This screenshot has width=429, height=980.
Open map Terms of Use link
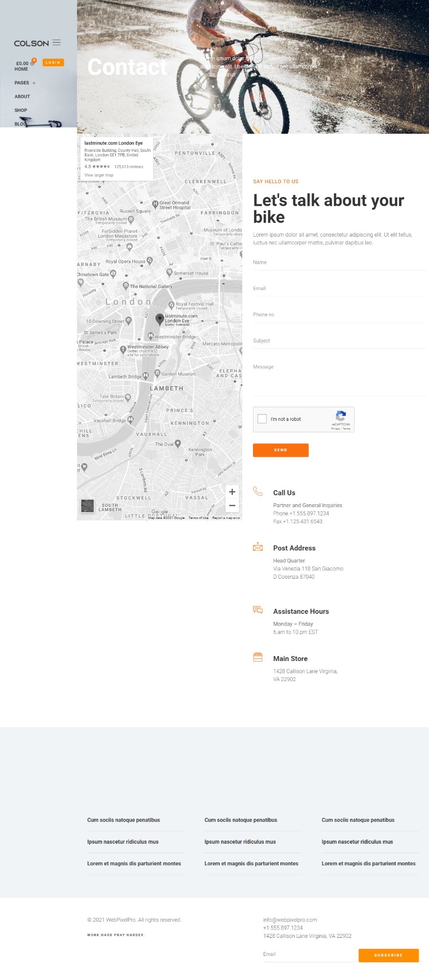click(199, 518)
